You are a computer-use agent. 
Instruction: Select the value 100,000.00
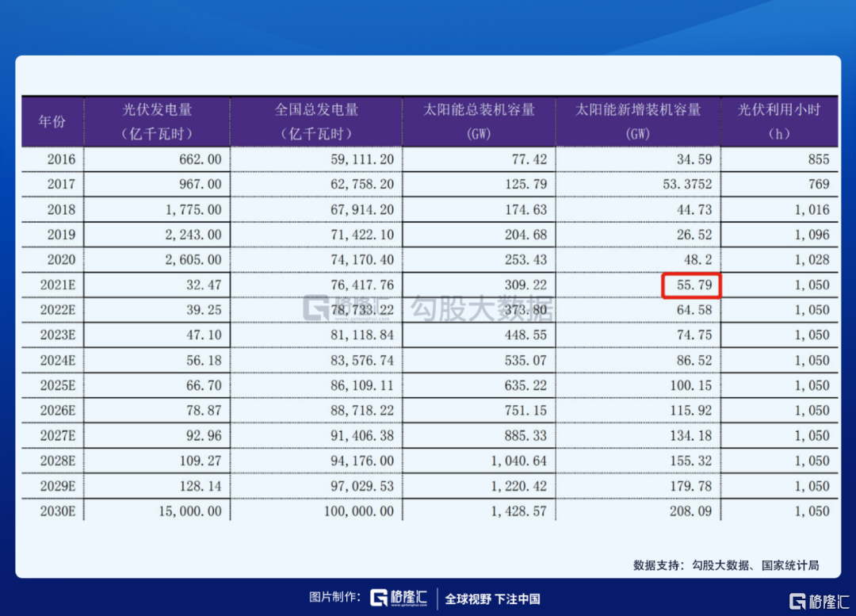point(359,511)
